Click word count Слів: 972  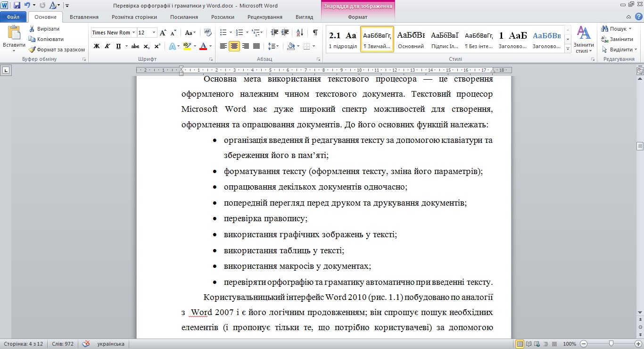[x=63, y=344]
